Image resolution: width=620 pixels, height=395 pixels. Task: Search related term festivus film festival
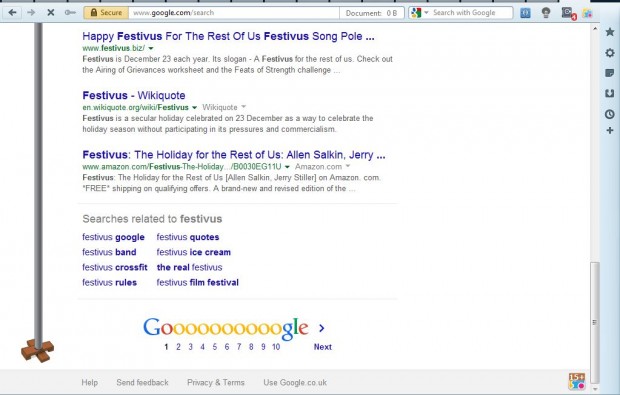198,283
